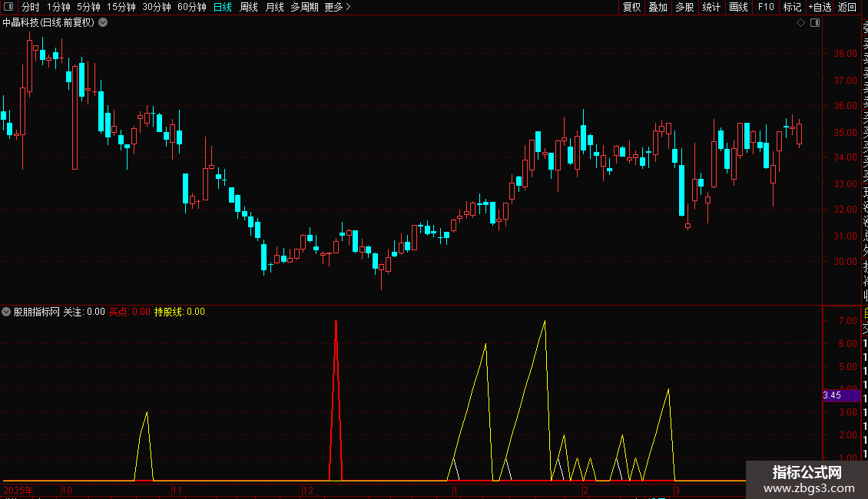Click the diamond marker icon above chart
Image resolution: width=868 pixels, height=499 pixels.
click(x=800, y=23)
